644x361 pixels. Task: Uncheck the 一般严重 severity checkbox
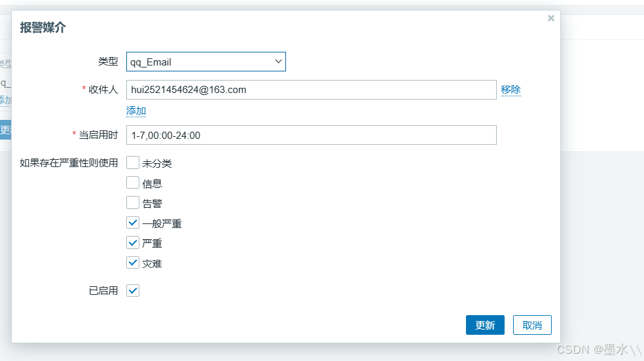pos(133,223)
